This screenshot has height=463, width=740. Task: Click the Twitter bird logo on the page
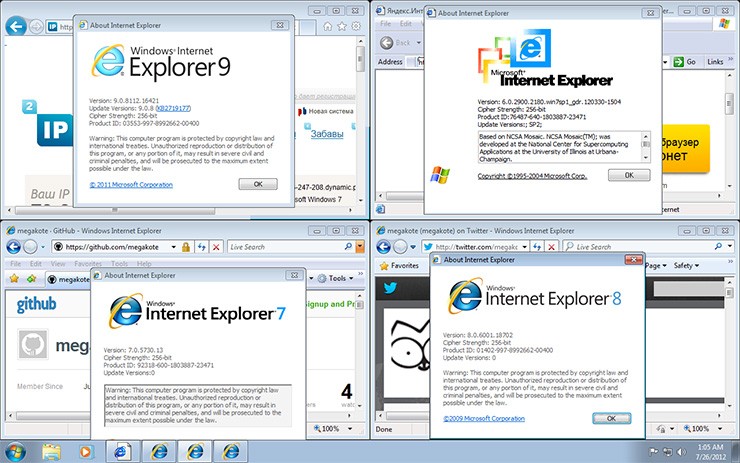pos(390,288)
